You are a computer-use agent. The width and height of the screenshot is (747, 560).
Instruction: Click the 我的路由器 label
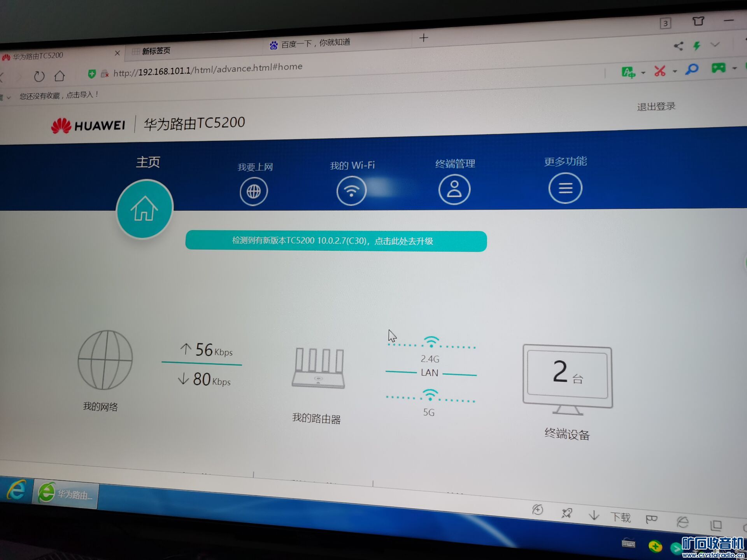coord(316,418)
